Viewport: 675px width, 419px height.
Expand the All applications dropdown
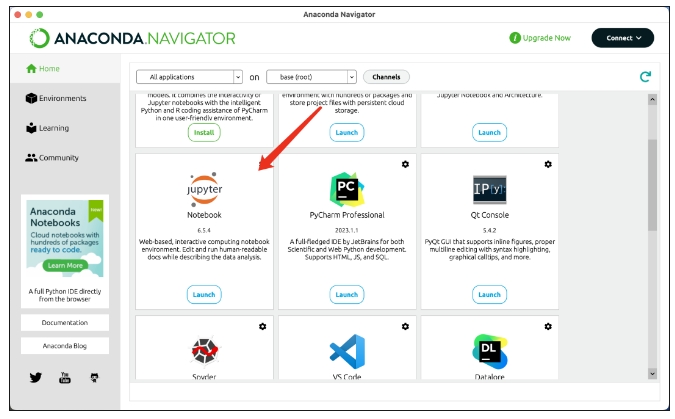coord(189,77)
